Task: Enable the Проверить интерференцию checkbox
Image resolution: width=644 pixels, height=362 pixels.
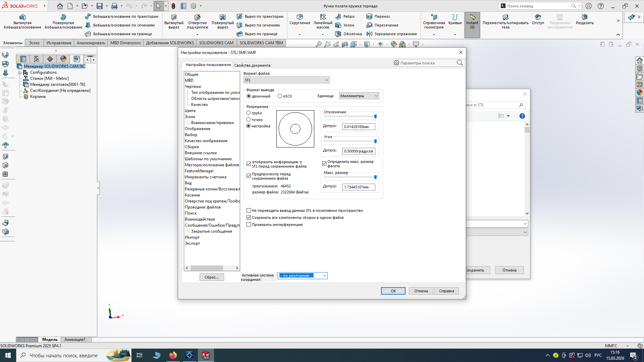Action: pyautogui.click(x=249, y=225)
